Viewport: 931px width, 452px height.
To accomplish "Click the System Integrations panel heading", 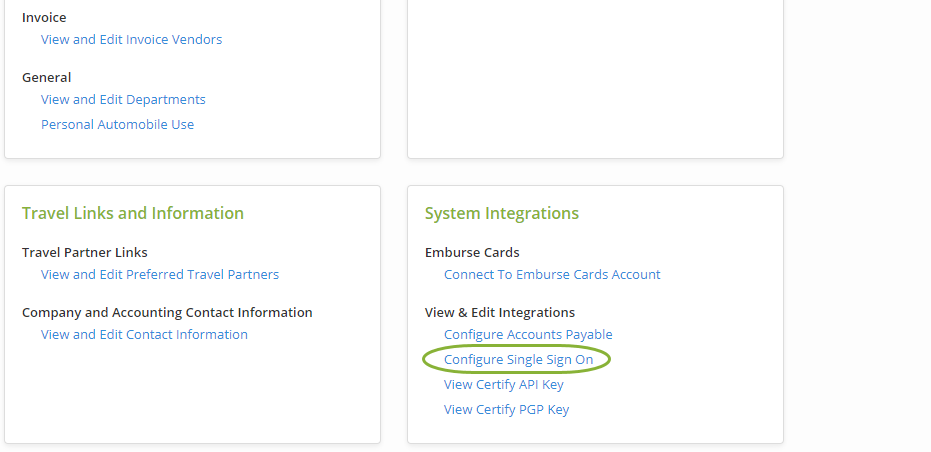I will 501,214.
